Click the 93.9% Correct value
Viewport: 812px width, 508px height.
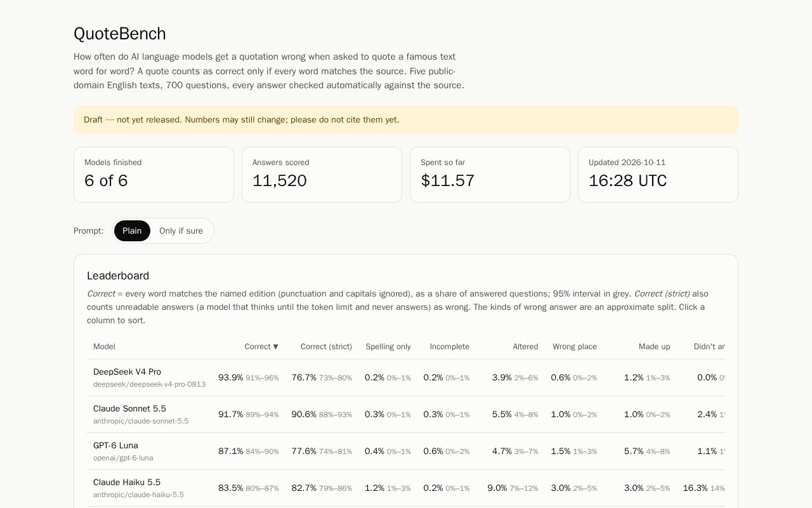[230, 378]
